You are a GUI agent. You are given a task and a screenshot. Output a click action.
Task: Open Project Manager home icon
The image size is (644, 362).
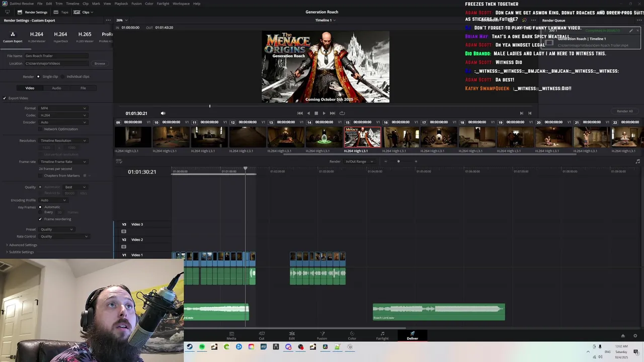pos(623,336)
